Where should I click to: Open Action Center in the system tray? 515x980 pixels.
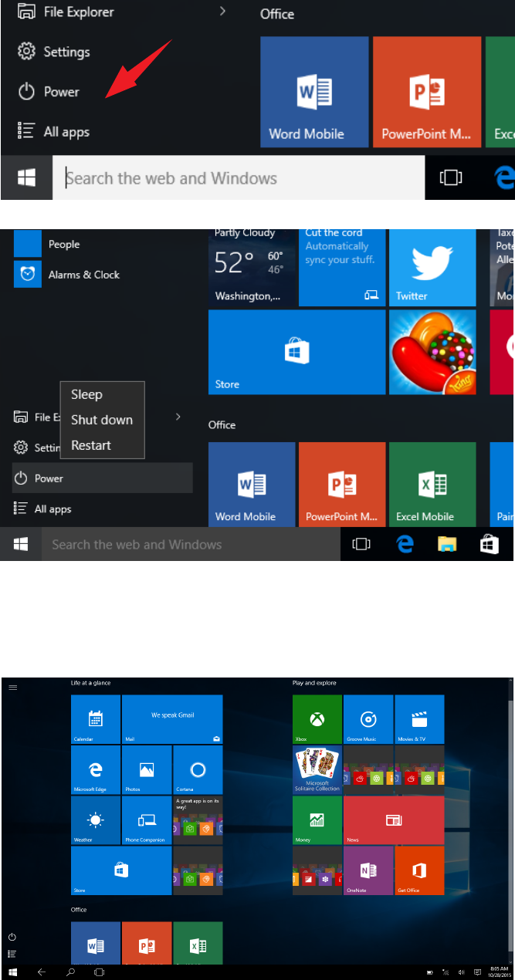tap(477, 972)
